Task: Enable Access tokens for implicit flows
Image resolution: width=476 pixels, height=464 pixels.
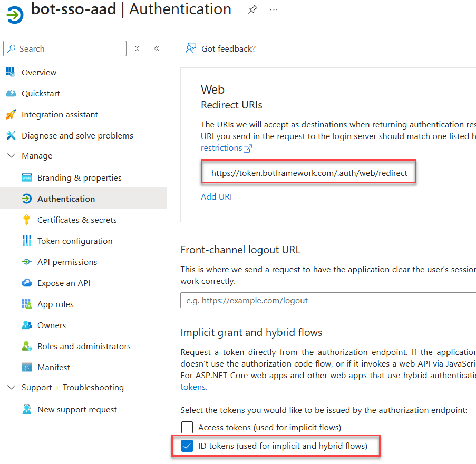Action: pyautogui.click(x=187, y=427)
